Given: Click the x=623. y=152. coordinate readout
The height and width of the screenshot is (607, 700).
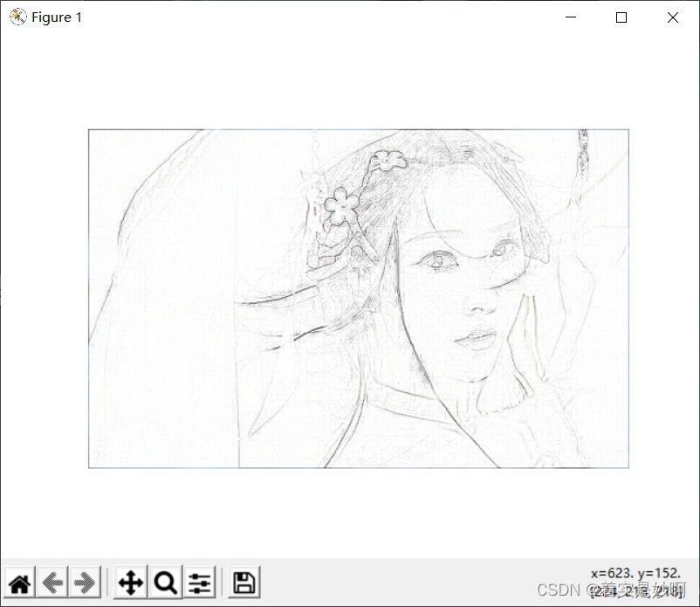Looking at the screenshot, I should pyautogui.click(x=635, y=573).
